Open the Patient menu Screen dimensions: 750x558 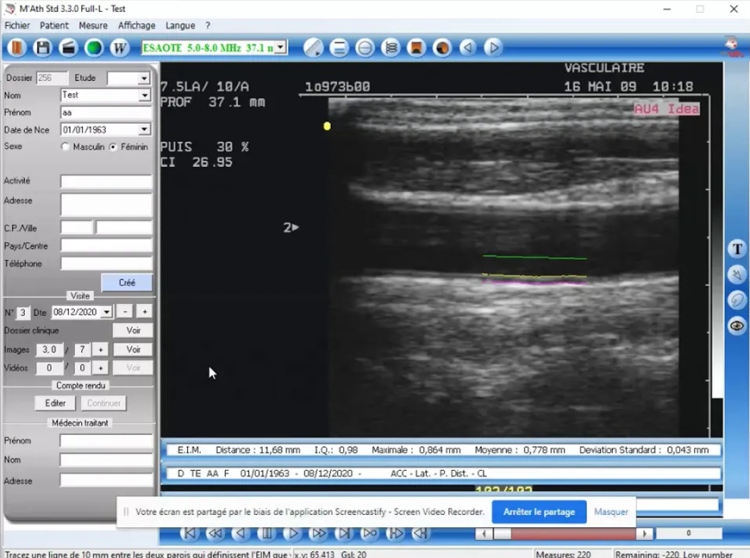[54, 25]
